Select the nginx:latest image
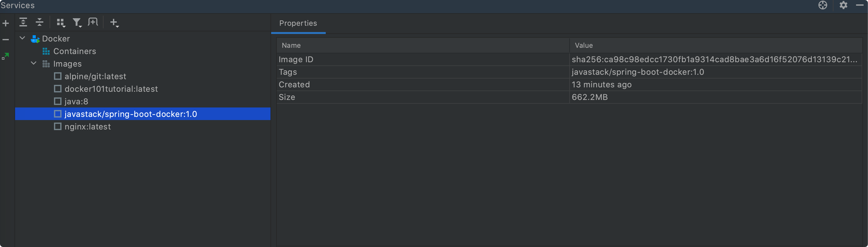 [88, 127]
